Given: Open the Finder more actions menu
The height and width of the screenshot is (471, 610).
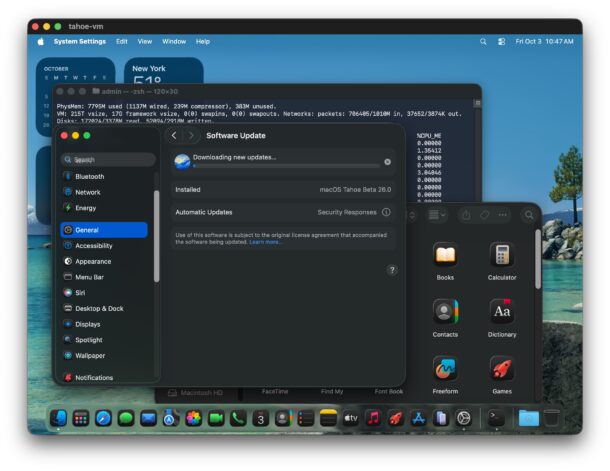Looking at the screenshot, I should pyautogui.click(x=503, y=215).
